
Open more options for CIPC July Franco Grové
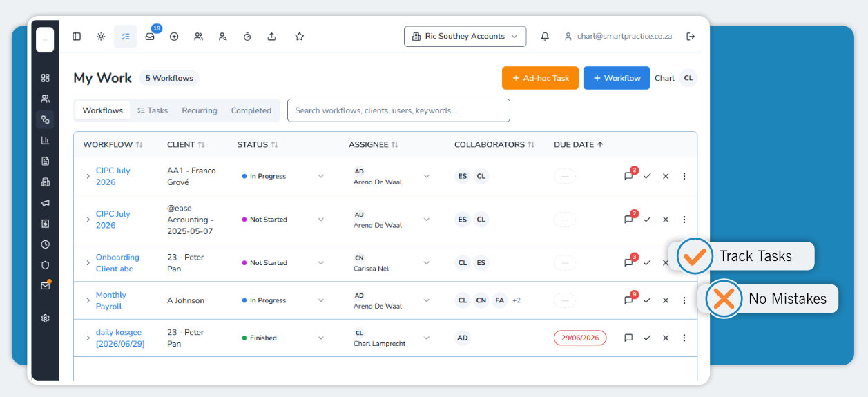pos(684,176)
